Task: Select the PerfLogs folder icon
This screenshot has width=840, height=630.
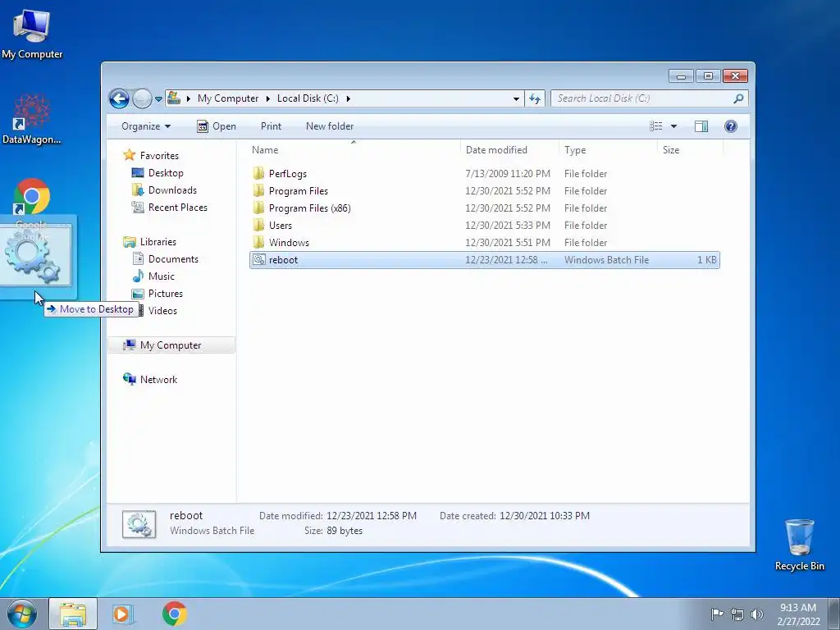Action: [x=258, y=174]
